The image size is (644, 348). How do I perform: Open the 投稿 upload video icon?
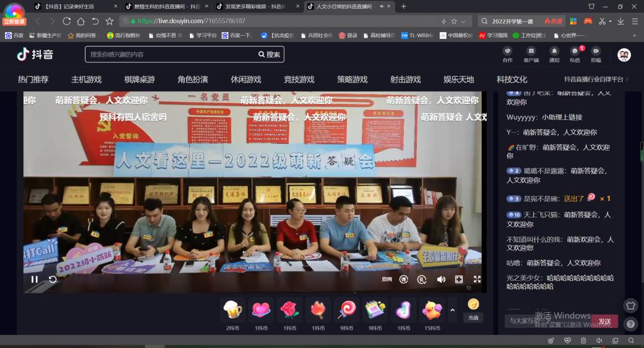[596, 53]
